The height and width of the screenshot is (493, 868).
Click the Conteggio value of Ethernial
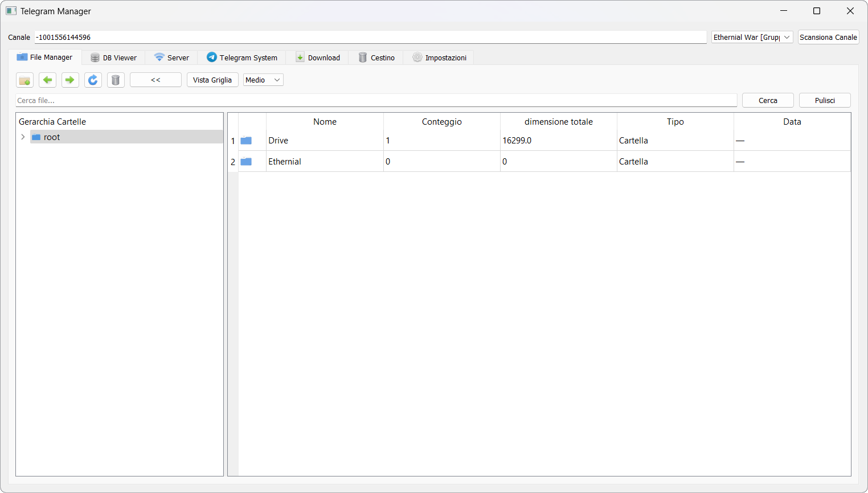coord(442,162)
